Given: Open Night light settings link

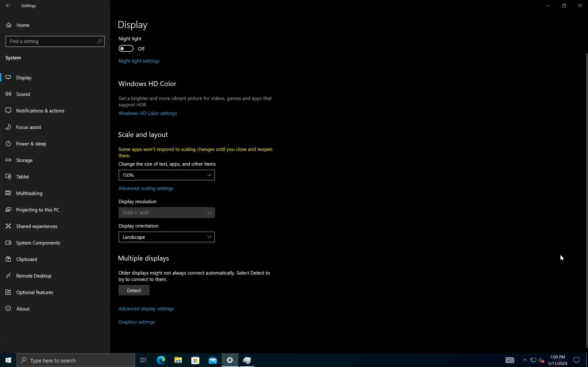Looking at the screenshot, I should pyautogui.click(x=139, y=61).
